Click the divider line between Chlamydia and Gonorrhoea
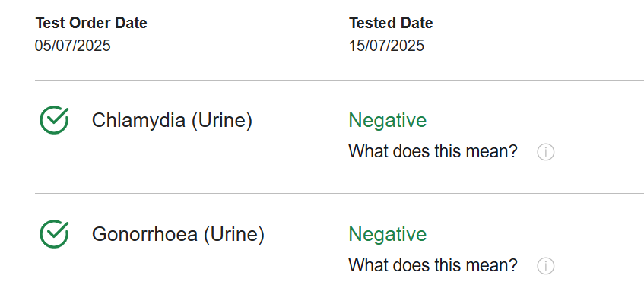The height and width of the screenshot is (304, 644). click(x=339, y=193)
